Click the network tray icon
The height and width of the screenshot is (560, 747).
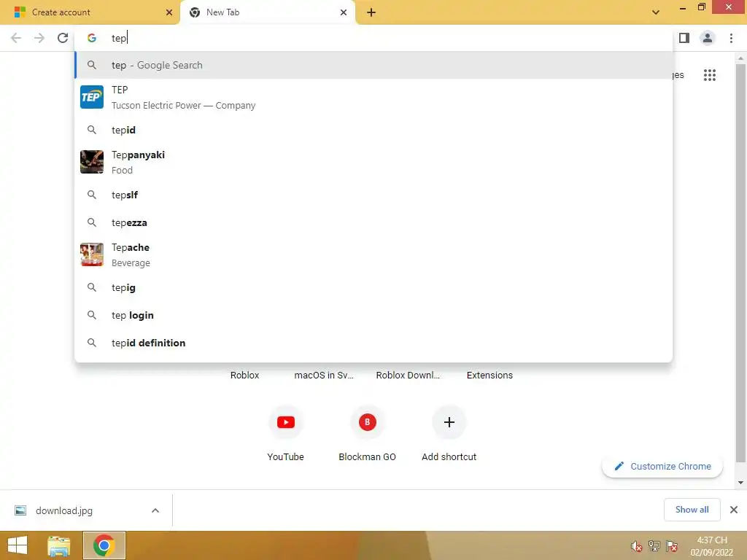point(654,546)
